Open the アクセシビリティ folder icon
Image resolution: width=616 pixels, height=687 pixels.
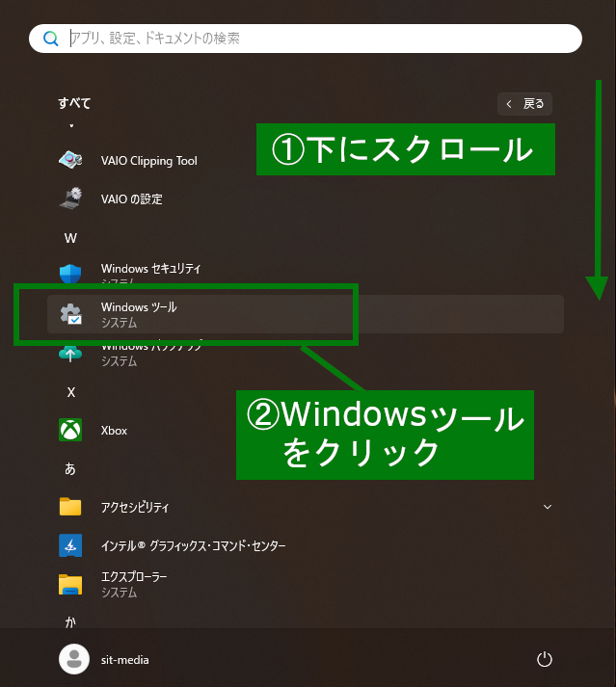point(70,507)
